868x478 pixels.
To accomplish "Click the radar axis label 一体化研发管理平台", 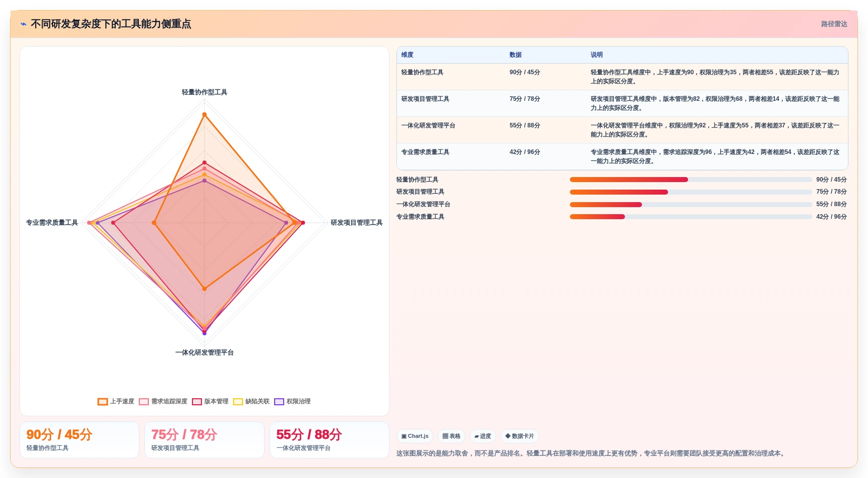I will 204,353.
